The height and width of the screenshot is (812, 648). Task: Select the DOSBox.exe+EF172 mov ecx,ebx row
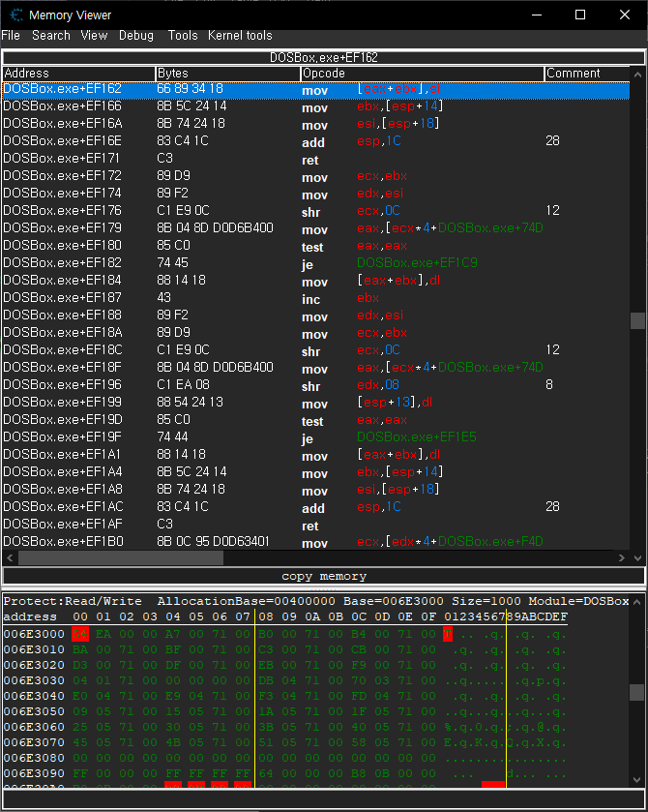tap(315, 176)
